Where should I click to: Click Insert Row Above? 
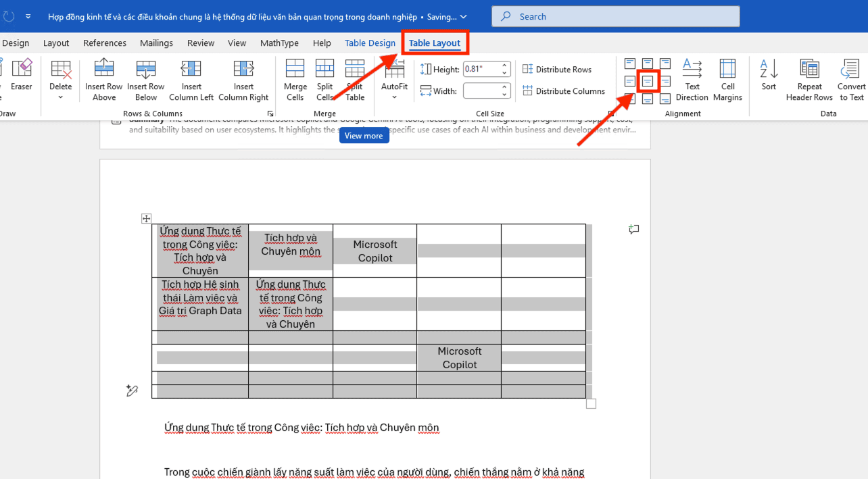click(x=103, y=80)
